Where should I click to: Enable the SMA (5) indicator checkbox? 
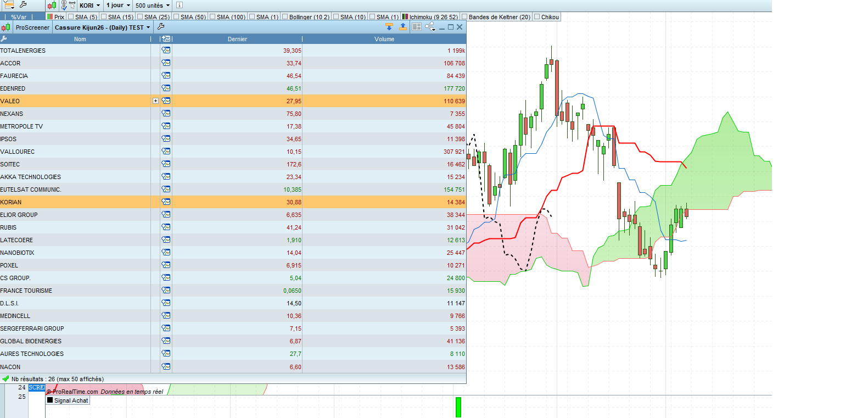click(71, 16)
